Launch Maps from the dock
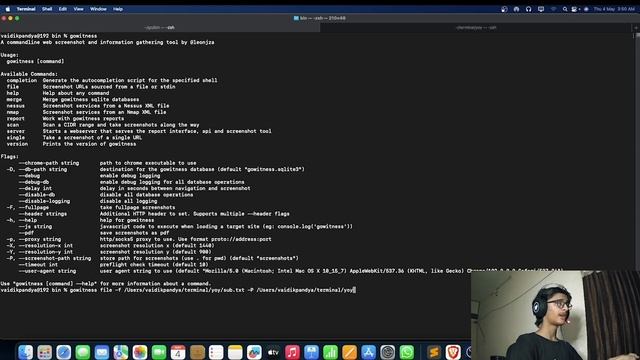This screenshot has width=640, height=360. [x=121, y=352]
